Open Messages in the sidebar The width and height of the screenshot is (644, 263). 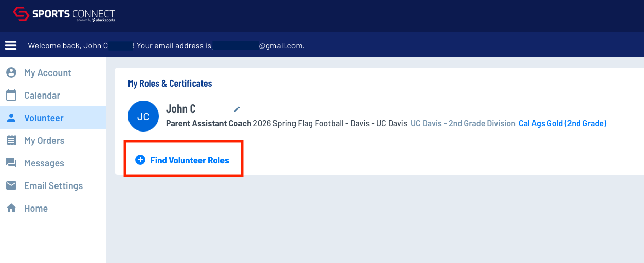44,163
